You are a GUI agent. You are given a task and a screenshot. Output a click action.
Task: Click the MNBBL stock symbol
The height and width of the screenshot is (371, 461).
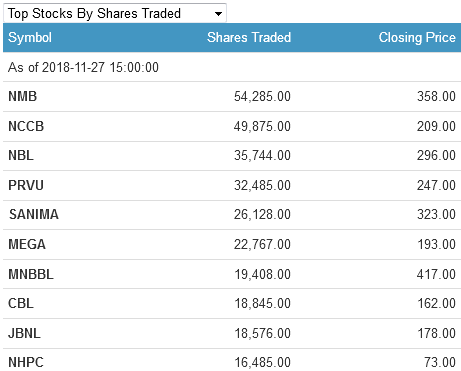click(31, 274)
